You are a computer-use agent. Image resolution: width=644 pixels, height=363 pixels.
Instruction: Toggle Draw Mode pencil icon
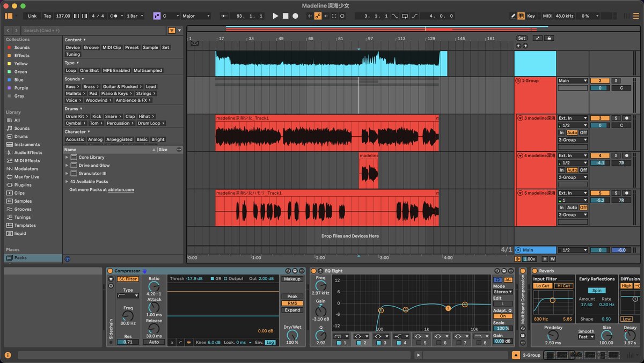514,16
